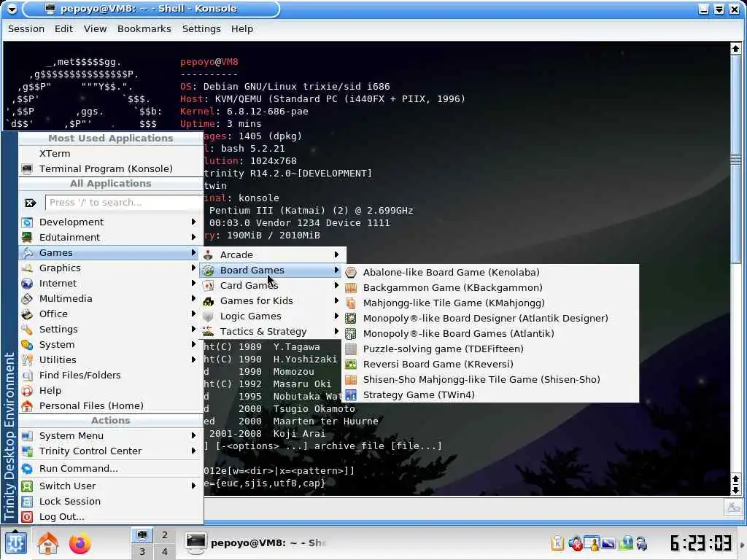
Task: Click the Kenolaba game icon
Action: click(351, 273)
